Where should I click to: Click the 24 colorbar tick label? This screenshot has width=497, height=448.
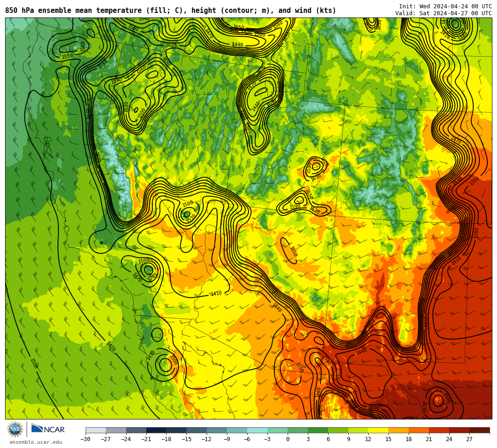(450, 439)
